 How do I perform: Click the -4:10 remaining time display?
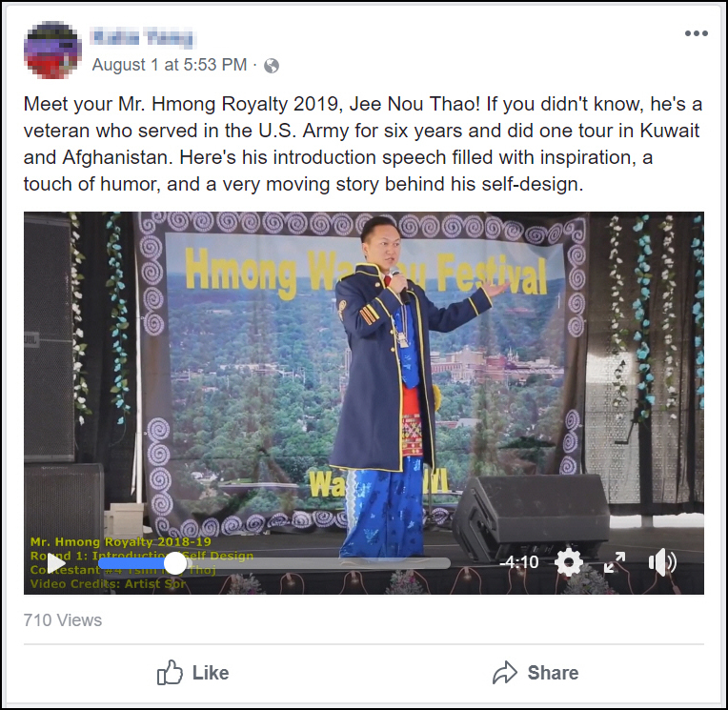pos(519,562)
